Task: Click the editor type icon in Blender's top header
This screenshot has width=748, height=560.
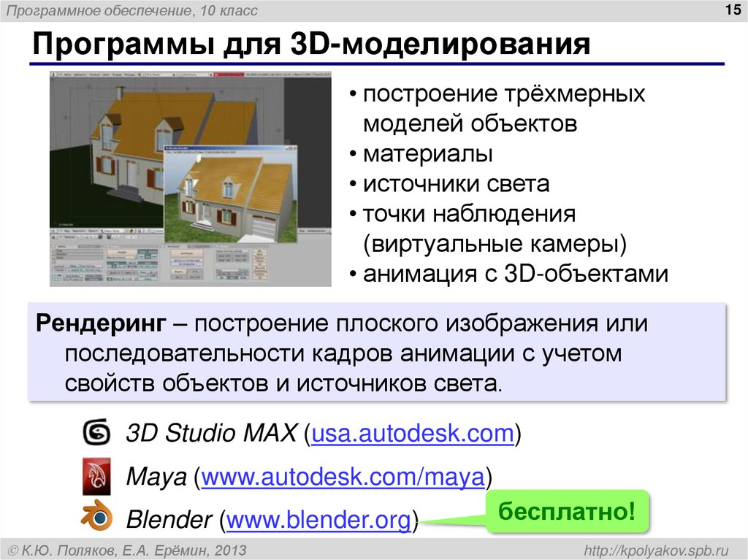Action: (53, 74)
